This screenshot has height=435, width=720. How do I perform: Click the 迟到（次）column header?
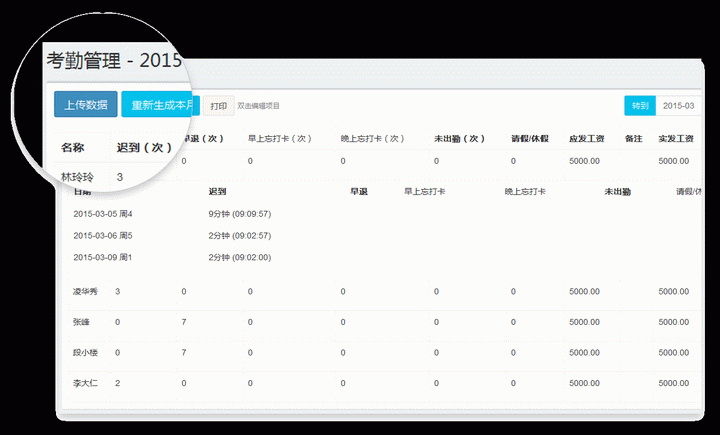144,147
